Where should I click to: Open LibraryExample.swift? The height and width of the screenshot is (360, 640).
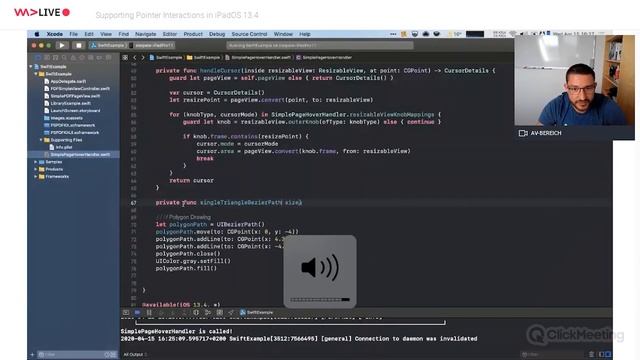tap(67, 103)
